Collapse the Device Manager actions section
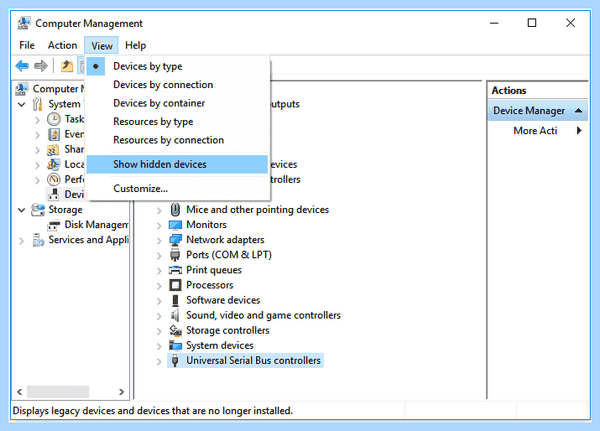Image resolution: width=600 pixels, height=431 pixels. coord(579,111)
